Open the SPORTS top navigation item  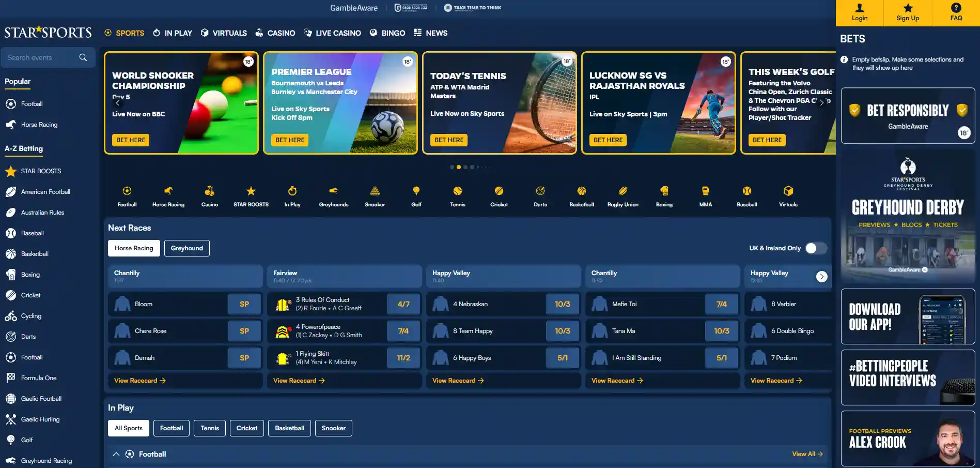click(124, 33)
